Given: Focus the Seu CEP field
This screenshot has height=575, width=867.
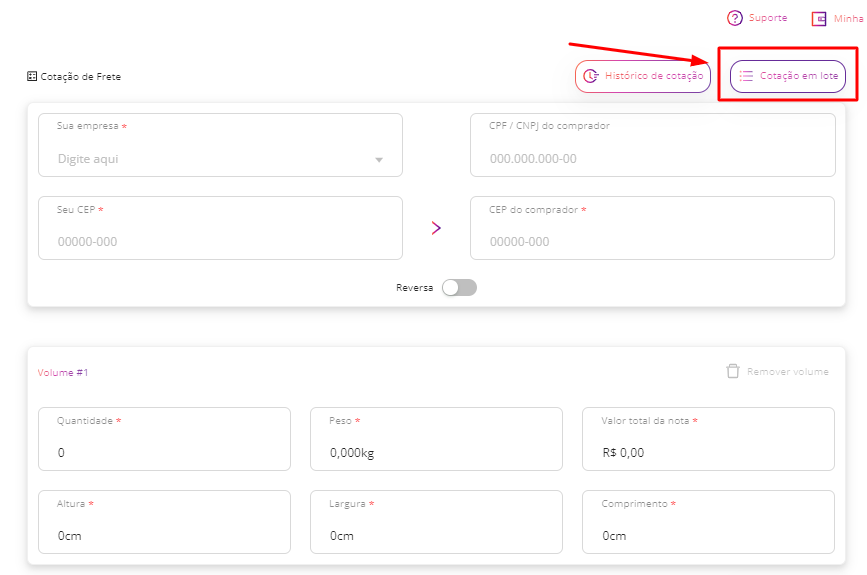Looking at the screenshot, I should [x=220, y=228].
